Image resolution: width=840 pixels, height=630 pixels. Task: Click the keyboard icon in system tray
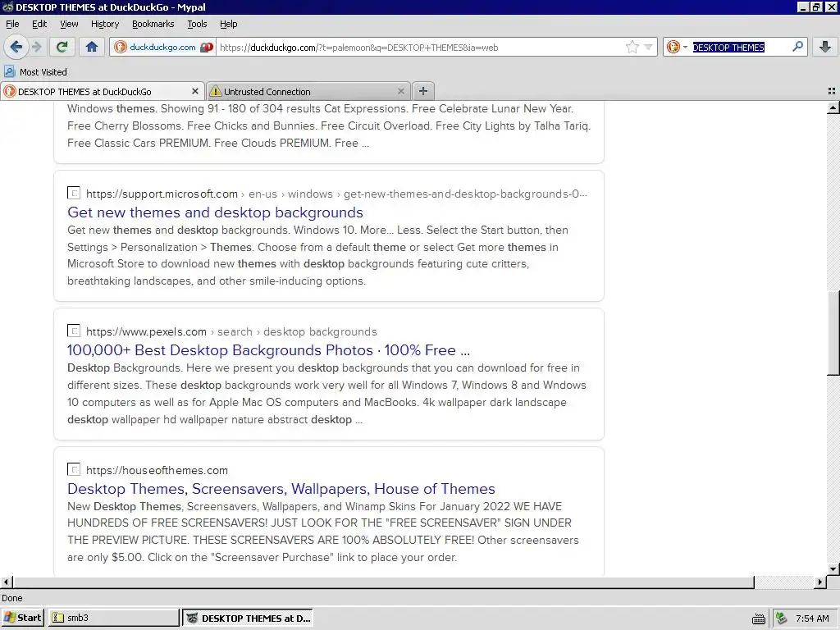click(x=759, y=619)
